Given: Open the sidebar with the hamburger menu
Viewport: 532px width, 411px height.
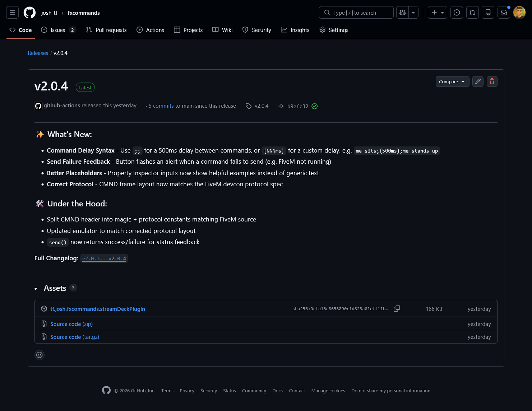Looking at the screenshot, I should click(x=12, y=12).
